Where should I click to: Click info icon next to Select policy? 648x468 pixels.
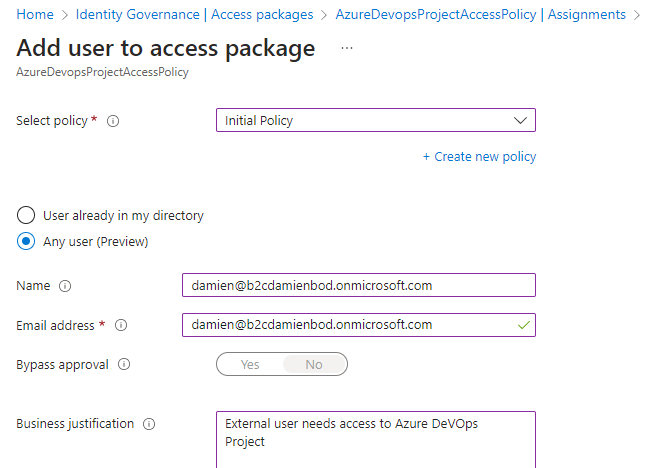113,121
